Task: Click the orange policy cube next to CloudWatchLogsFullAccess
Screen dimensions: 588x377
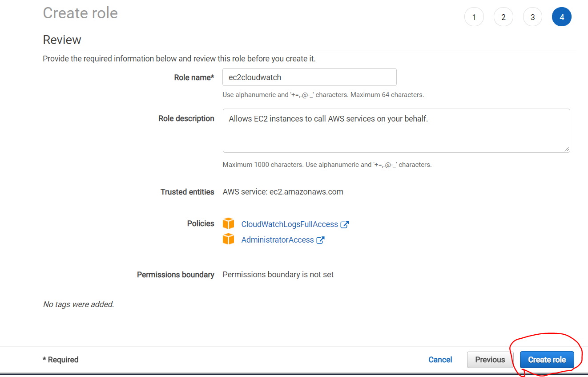Action: 228,223
